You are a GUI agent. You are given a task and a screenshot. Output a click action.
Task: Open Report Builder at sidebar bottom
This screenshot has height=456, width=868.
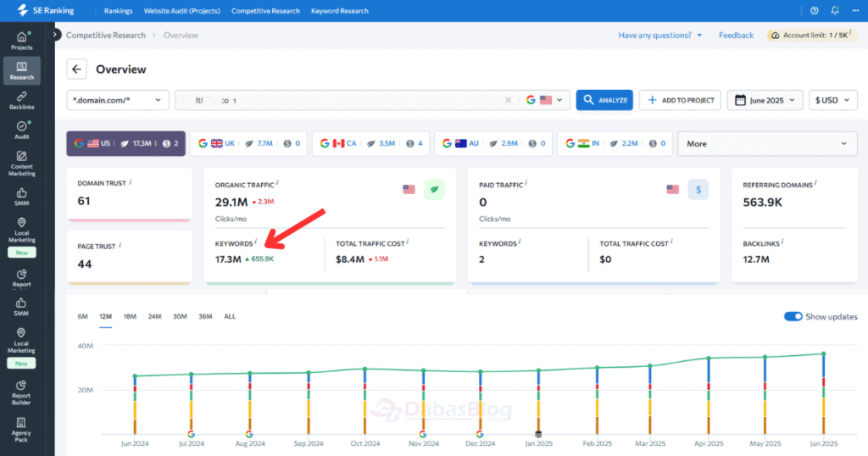click(21, 393)
